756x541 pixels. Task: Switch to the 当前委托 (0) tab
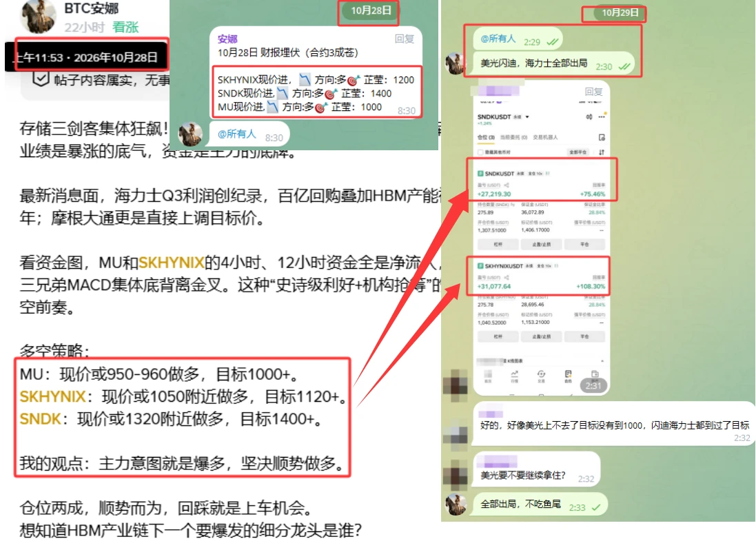[x=513, y=137]
